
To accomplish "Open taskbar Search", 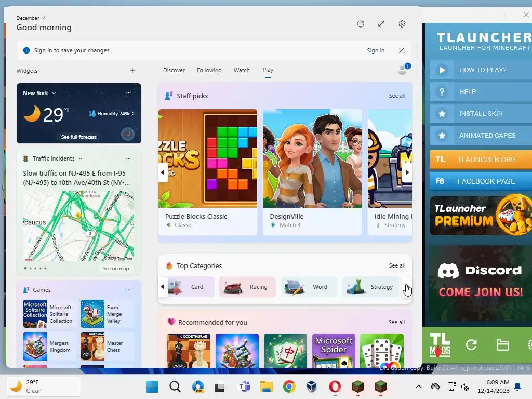I will pyautogui.click(x=175, y=387).
